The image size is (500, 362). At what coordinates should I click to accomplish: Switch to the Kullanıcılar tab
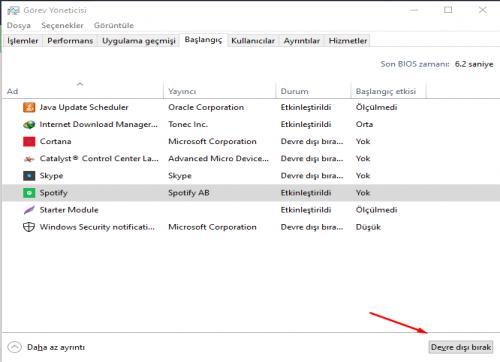point(253,41)
